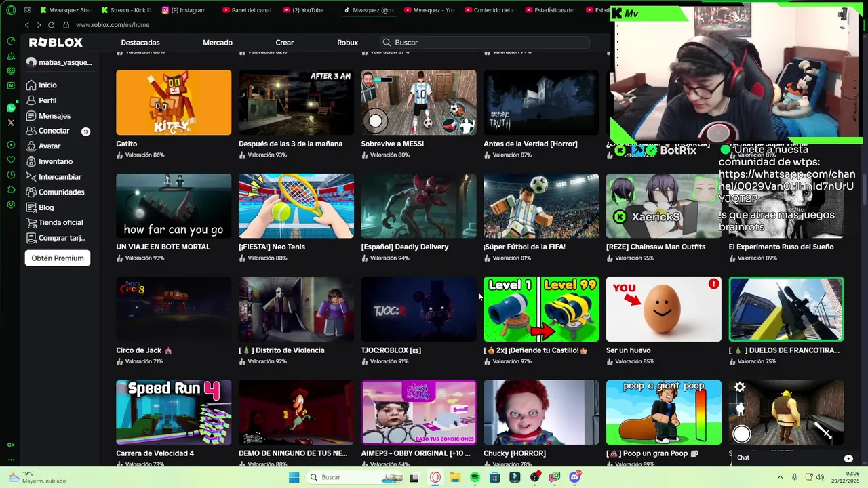Screen dimensions: 868x488
Task: Go back to previous page
Action: [26, 25]
